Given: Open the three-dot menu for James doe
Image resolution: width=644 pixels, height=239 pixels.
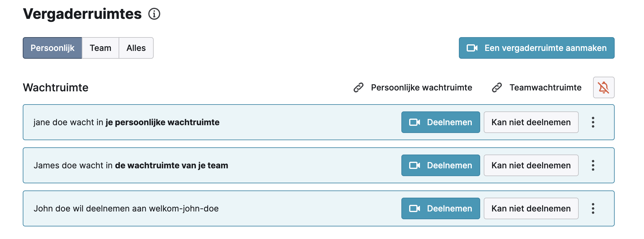Looking at the screenshot, I should [x=593, y=165].
